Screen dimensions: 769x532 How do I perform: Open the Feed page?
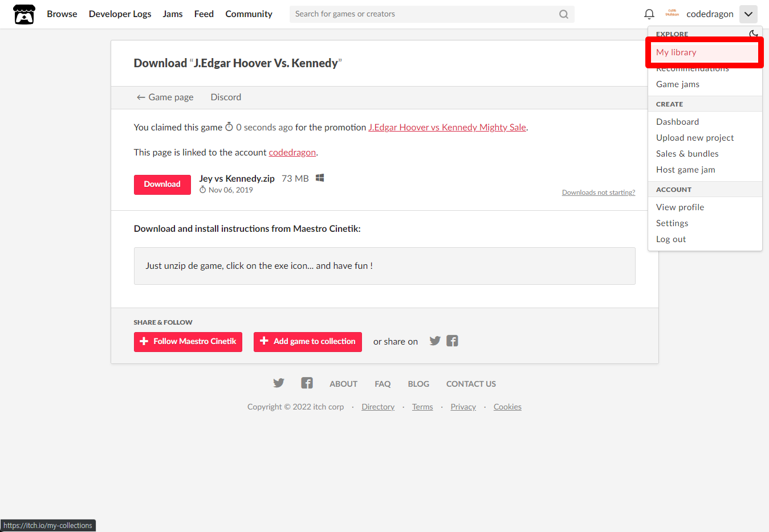204,14
